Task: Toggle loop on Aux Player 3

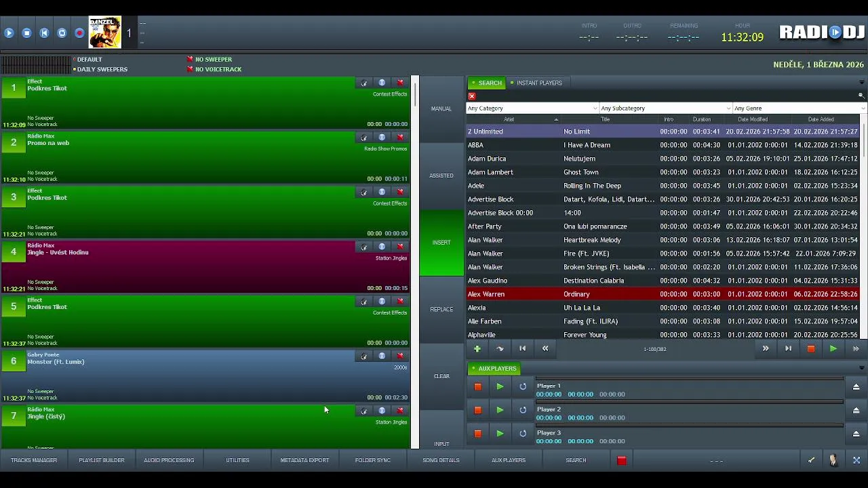Action: point(523,434)
